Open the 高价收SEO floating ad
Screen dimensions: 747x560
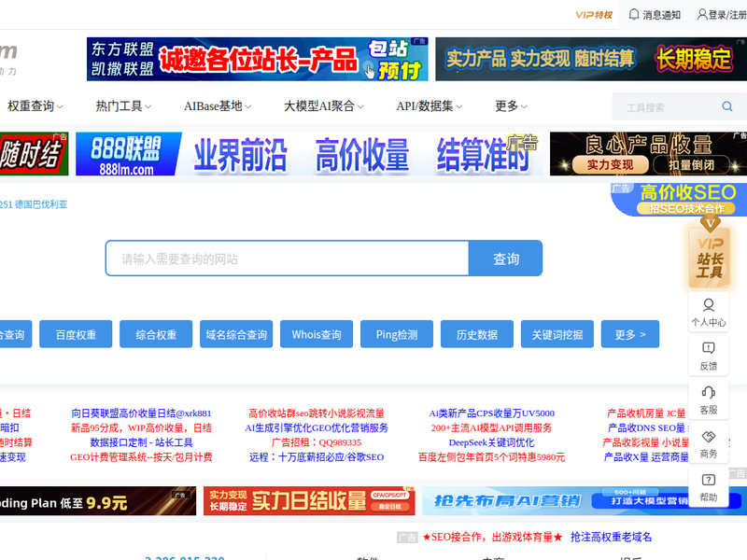pyautogui.click(x=679, y=200)
